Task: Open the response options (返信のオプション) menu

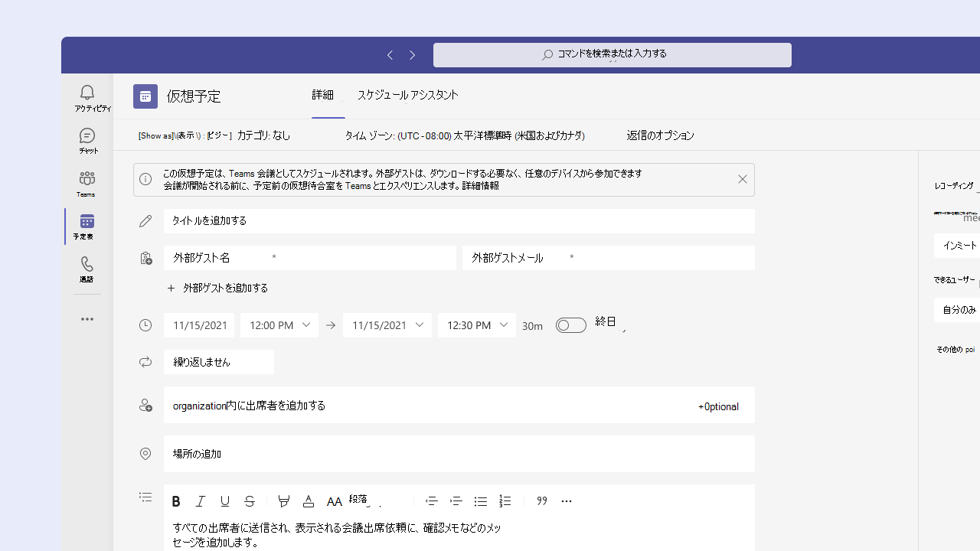Action: tap(660, 135)
